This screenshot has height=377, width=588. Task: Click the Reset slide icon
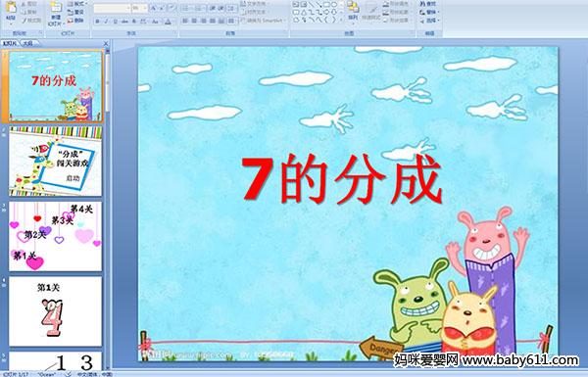(75, 13)
